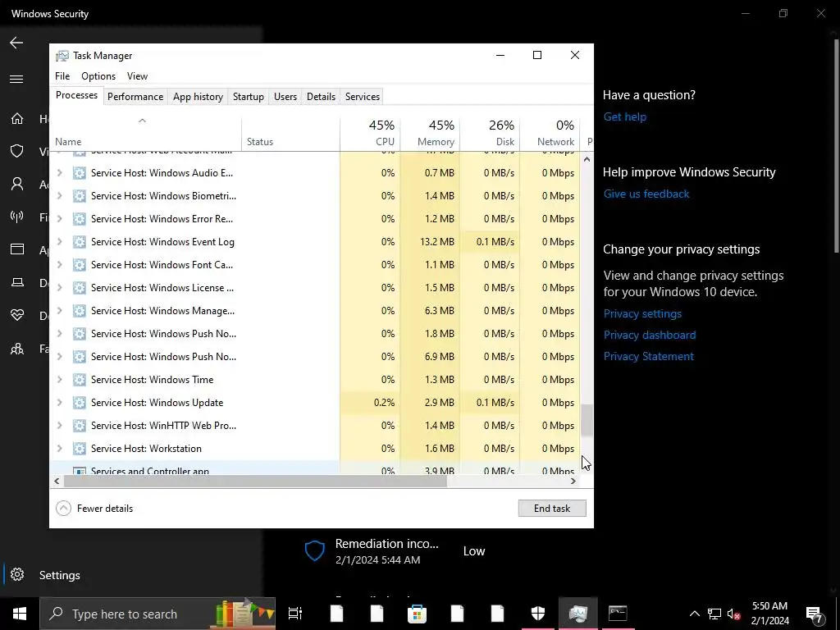Open the Privacy Statement link
The height and width of the screenshot is (630, 840).
(x=648, y=357)
